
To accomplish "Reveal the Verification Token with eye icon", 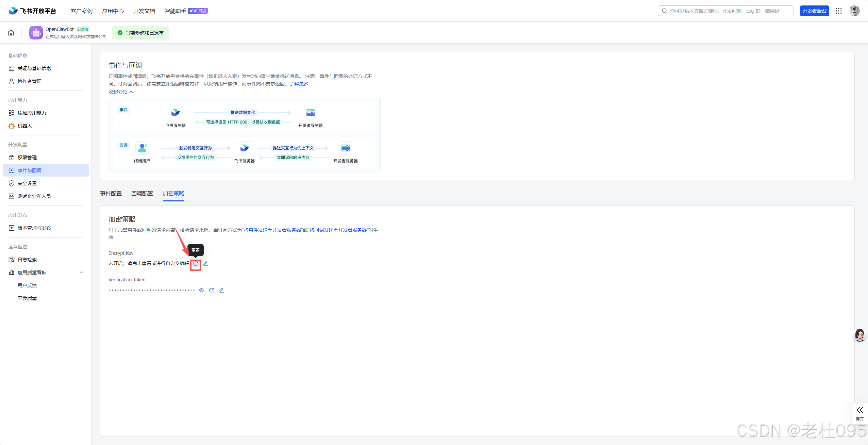I will pos(201,290).
